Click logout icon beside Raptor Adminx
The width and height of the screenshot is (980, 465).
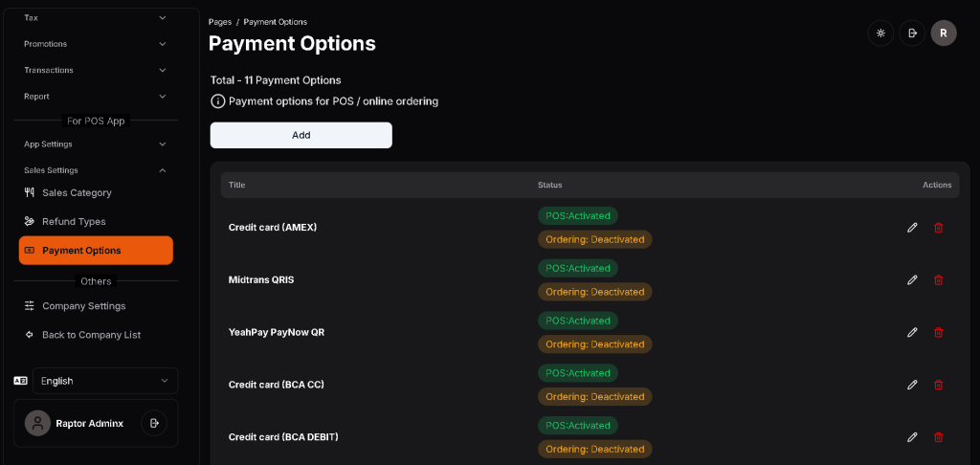pos(154,423)
